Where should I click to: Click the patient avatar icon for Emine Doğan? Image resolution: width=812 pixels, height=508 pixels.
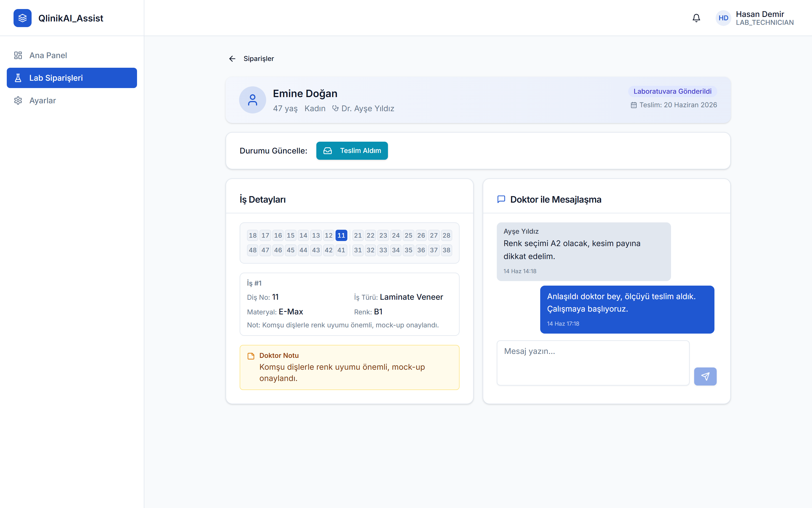(252, 100)
